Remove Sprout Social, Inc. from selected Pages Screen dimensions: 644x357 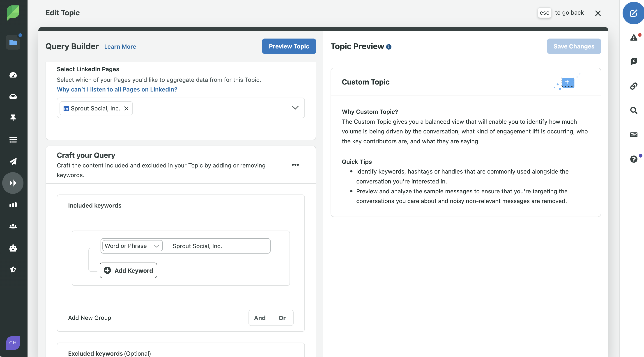point(126,108)
